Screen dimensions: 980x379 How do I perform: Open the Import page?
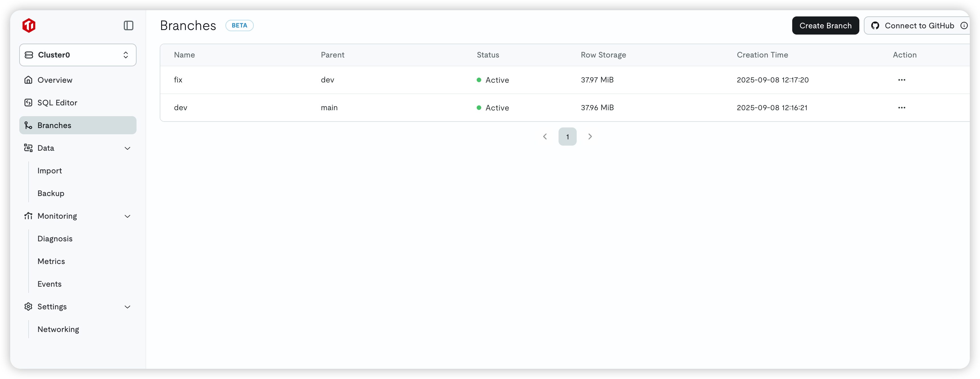click(50, 171)
